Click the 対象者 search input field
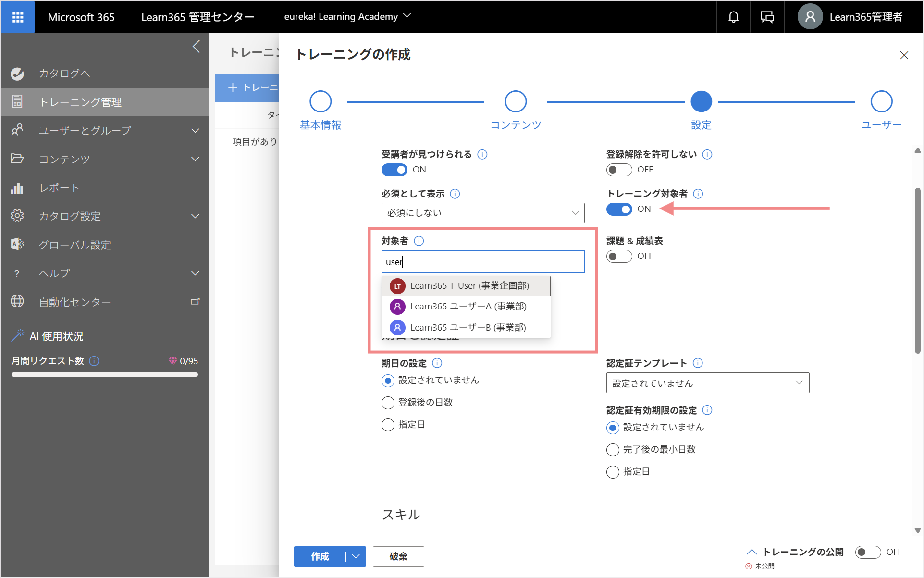The width and height of the screenshot is (924, 578). [483, 261]
